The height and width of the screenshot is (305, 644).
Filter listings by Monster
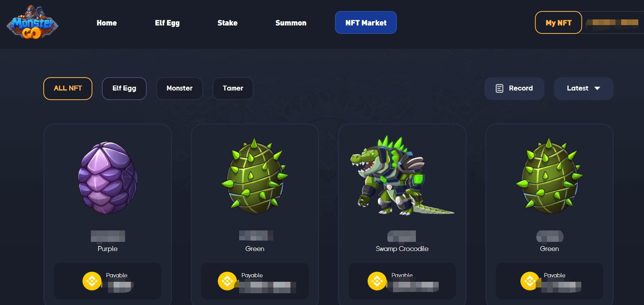click(x=179, y=89)
